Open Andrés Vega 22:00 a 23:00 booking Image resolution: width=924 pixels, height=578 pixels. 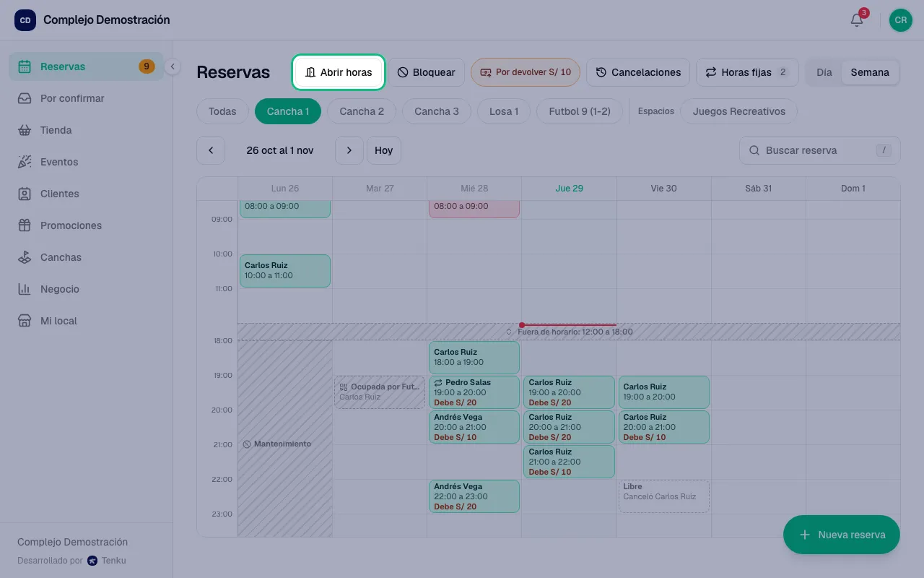474,496
